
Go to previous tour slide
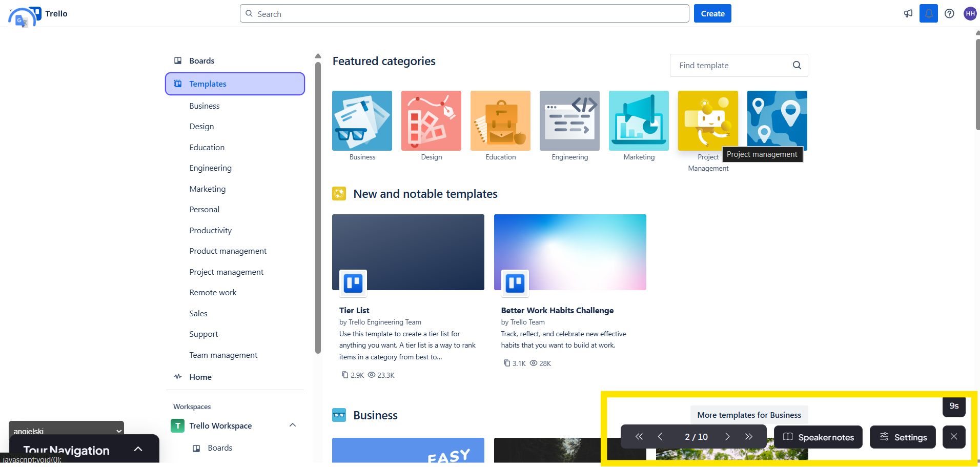(x=660, y=437)
